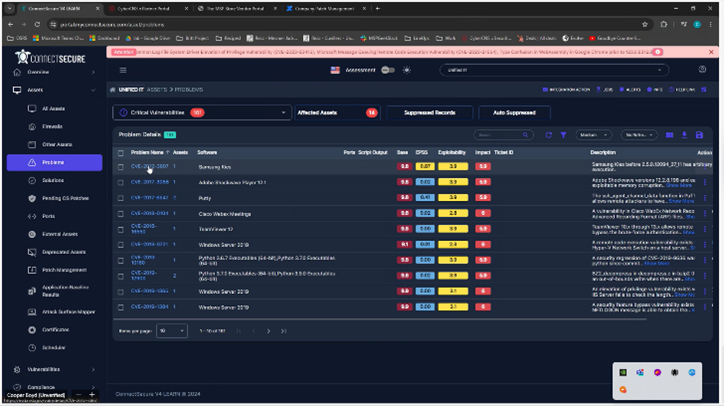Click the hamburger menu icon
Image resolution: width=724 pixels, height=406 pixels.
tap(123, 70)
